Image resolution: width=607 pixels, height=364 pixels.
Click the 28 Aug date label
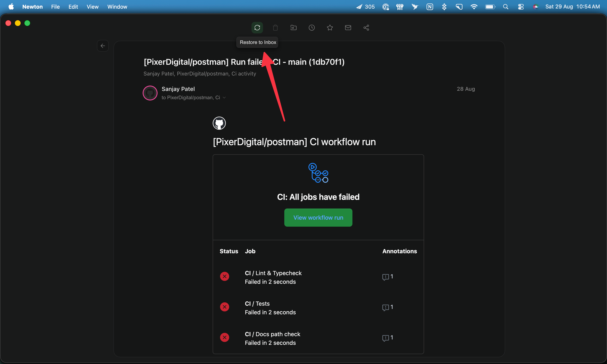[466, 89]
